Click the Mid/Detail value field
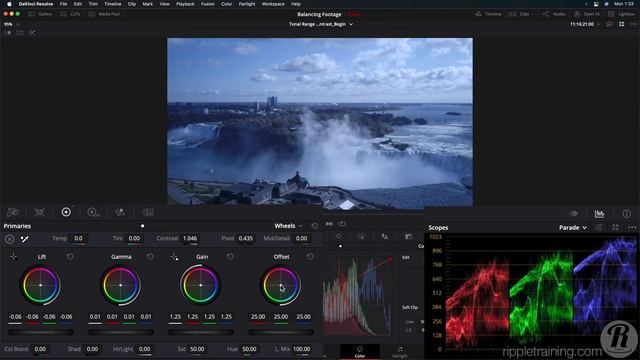 (302, 238)
